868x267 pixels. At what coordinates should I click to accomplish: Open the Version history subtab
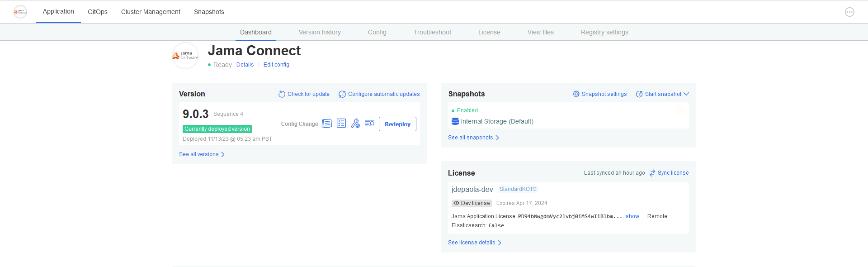click(320, 32)
